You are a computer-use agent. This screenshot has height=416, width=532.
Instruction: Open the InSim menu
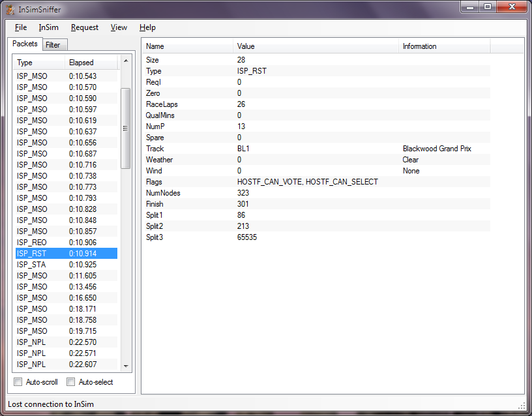48,27
